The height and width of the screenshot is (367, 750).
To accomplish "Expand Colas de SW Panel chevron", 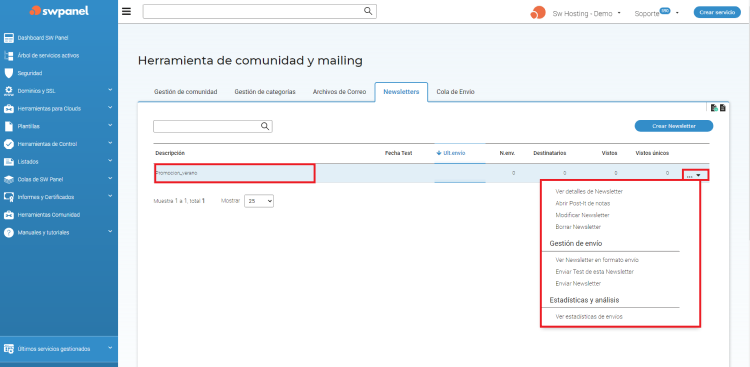I will point(110,178).
